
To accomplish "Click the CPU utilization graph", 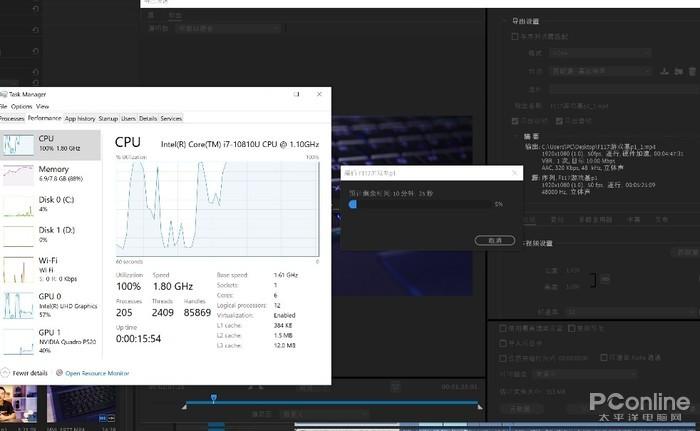I will coord(217,209).
